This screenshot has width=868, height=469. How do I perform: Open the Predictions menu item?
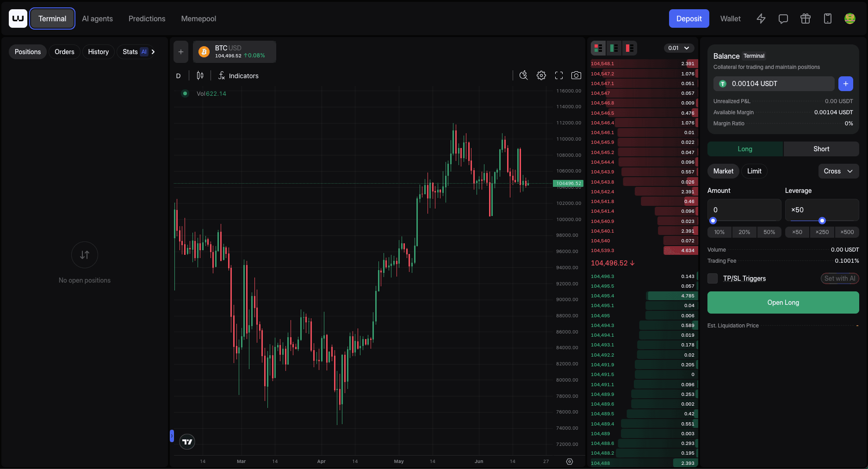point(147,19)
